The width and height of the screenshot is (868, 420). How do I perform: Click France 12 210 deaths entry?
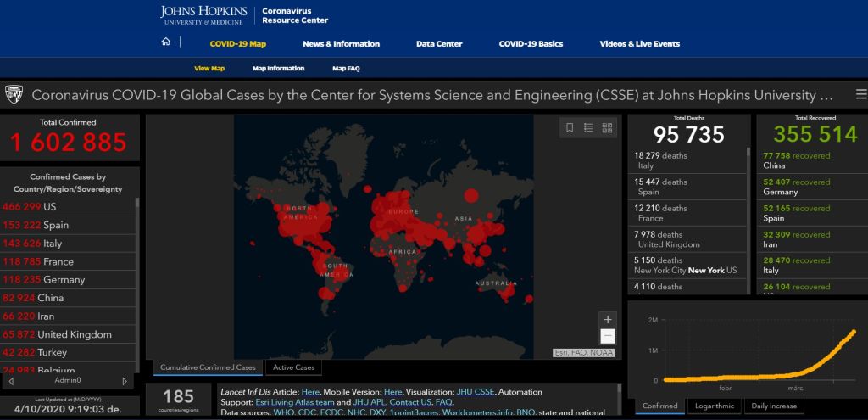[687, 213]
